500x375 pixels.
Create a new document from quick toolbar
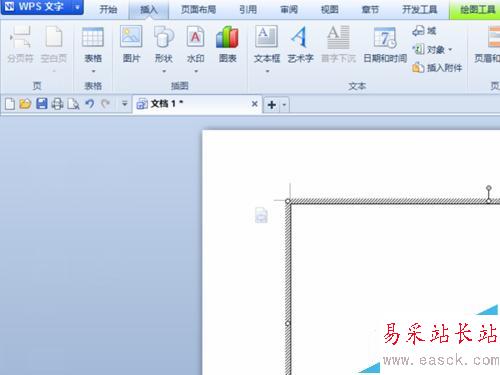(x=10, y=104)
